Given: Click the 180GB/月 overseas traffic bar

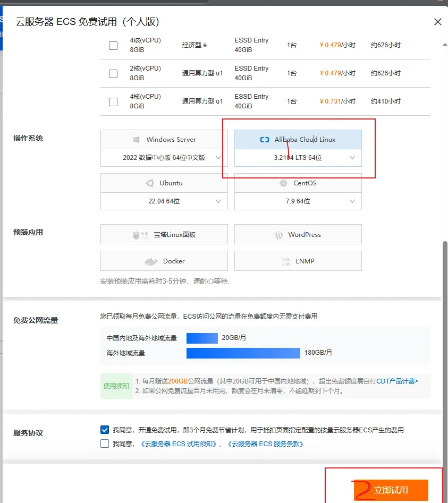Looking at the screenshot, I should click(243, 353).
